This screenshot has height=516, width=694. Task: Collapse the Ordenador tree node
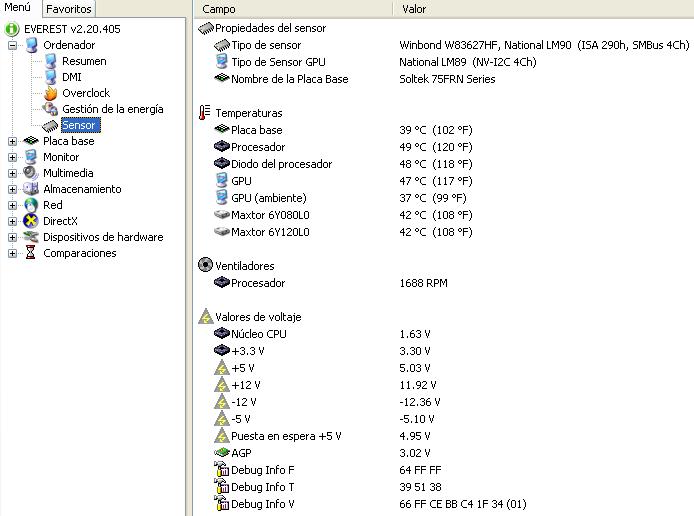[12, 45]
